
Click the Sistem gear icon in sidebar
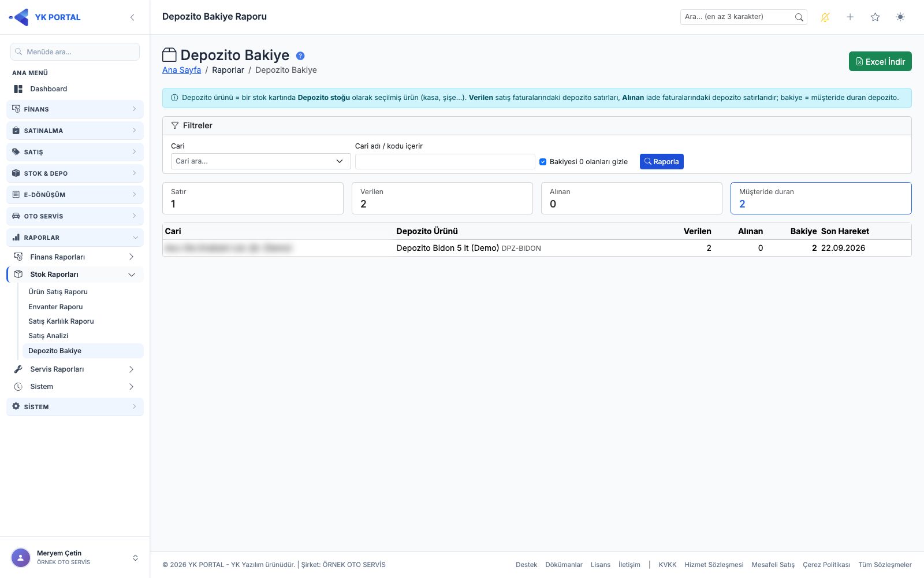(16, 406)
